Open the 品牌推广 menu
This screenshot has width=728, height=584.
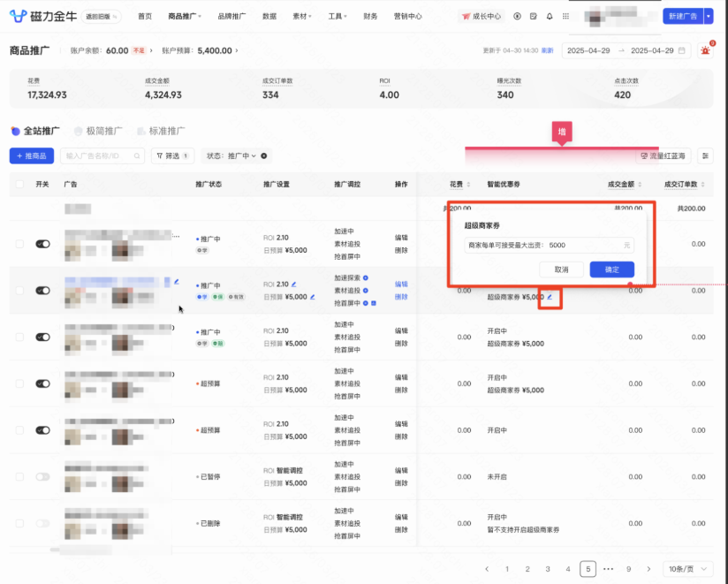click(231, 16)
